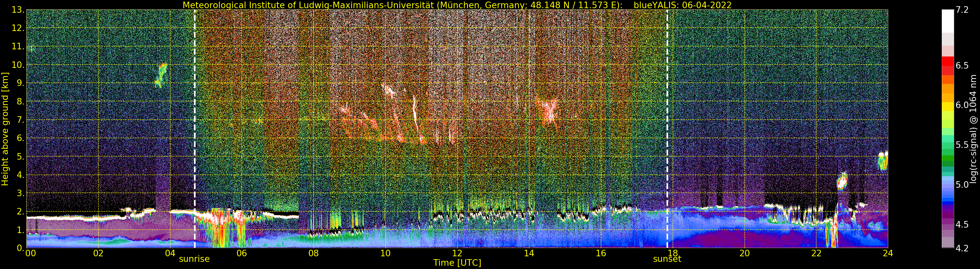Click the 4.5 value on the colorbar
Image resolution: width=980 pixels, height=269 pixels.
[x=962, y=225]
